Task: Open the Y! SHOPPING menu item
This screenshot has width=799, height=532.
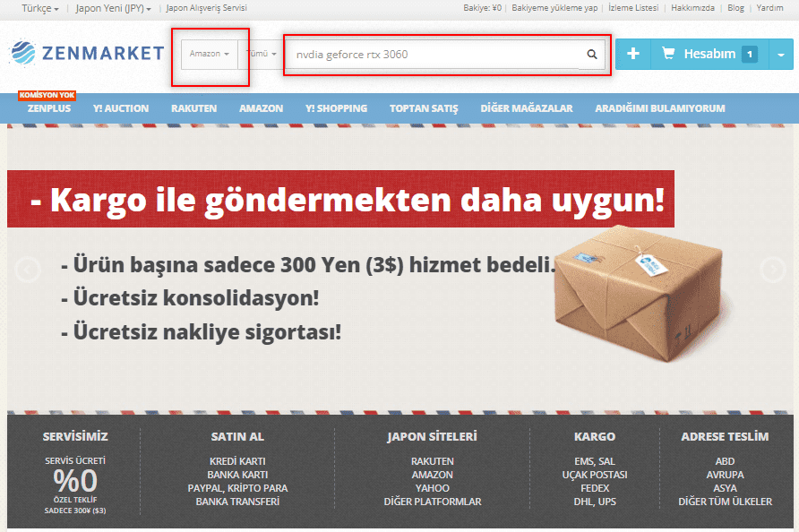Action: coord(336,108)
